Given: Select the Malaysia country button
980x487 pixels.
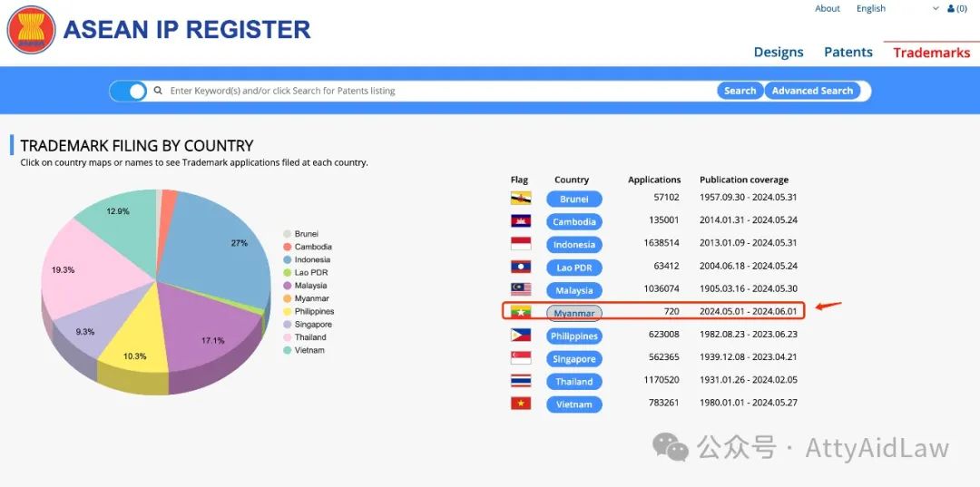Looking at the screenshot, I should [x=573, y=290].
